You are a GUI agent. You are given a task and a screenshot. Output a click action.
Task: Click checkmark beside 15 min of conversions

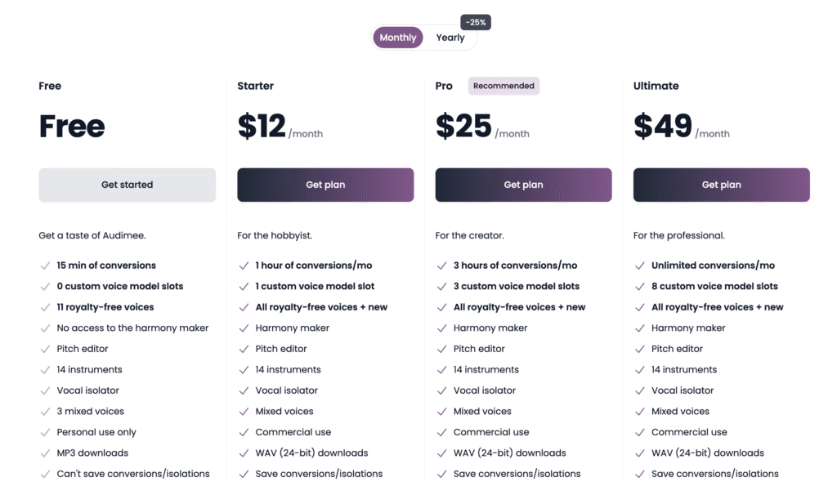click(46, 265)
